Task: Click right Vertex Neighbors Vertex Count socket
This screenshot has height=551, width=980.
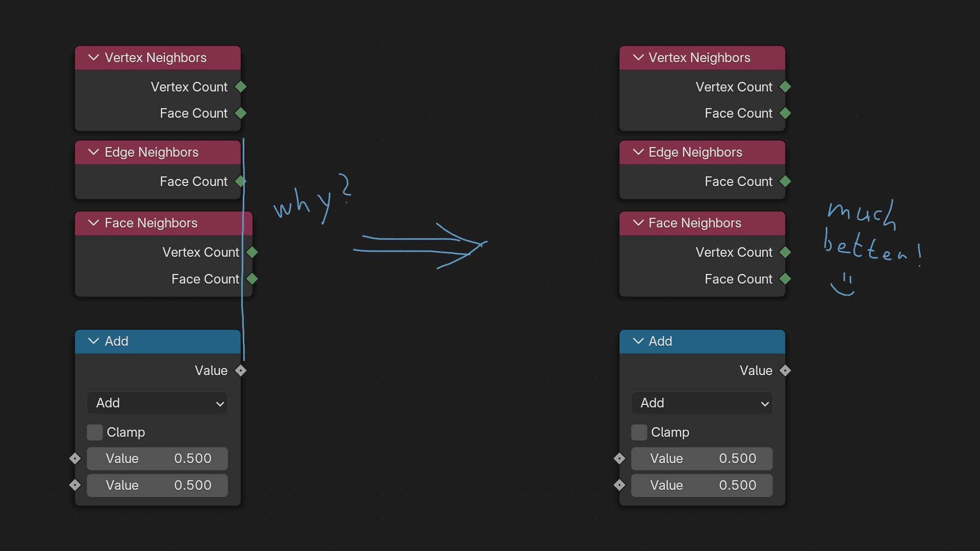Action: pyautogui.click(x=785, y=87)
